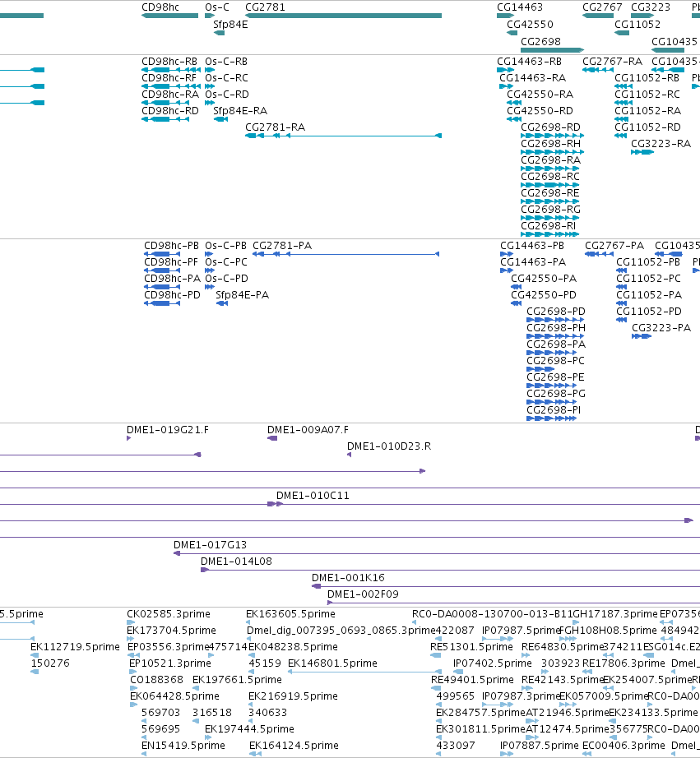
Task: Select protein CD98hc-PD
Action: (x=162, y=303)
